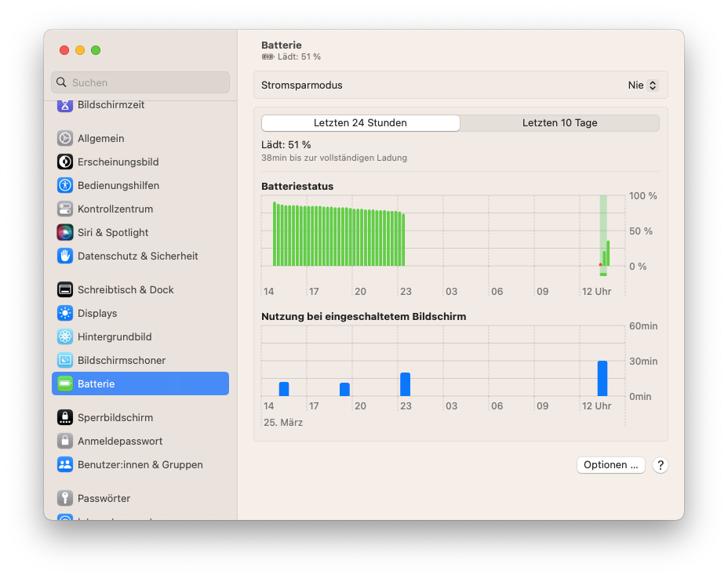
Task: Focus the Suchen search field
Action: (x=140, y=82)
